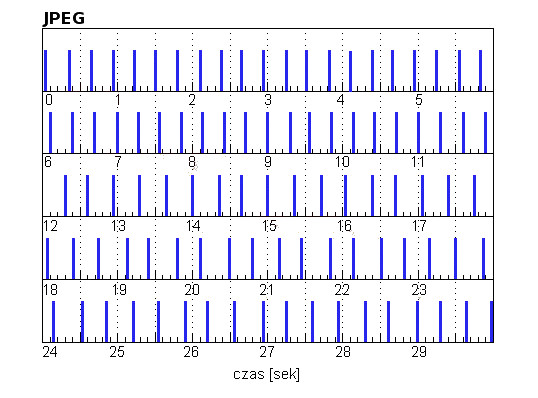This screenshot has height=398, width=538.
Task: Select the time label 26
Action: (x=191, y=352)
